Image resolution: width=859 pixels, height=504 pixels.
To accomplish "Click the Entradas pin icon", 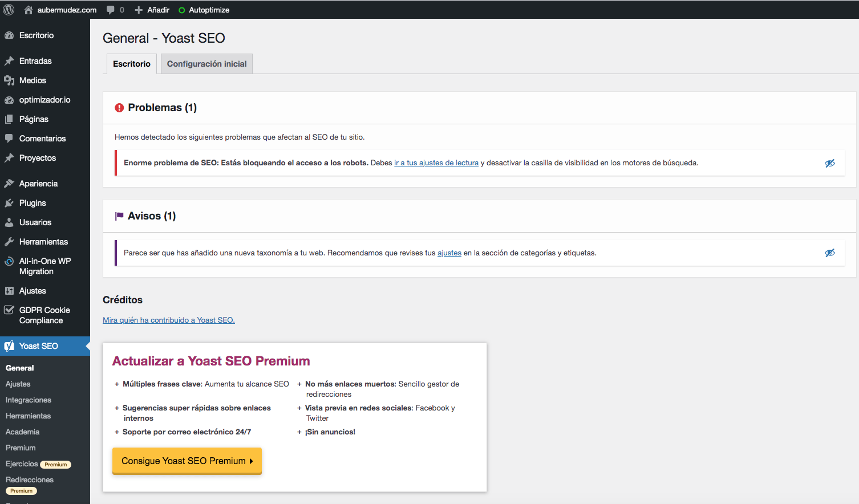I will (x=9, y=61).
